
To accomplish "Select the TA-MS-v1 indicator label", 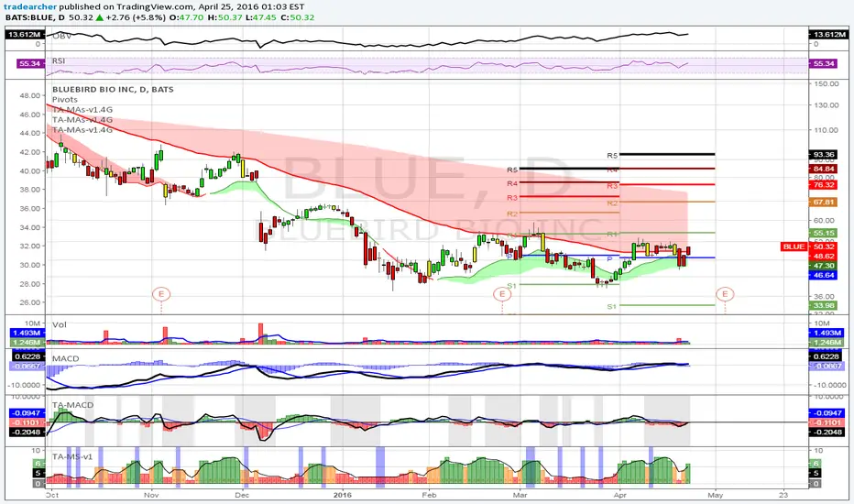I will 71,456.
